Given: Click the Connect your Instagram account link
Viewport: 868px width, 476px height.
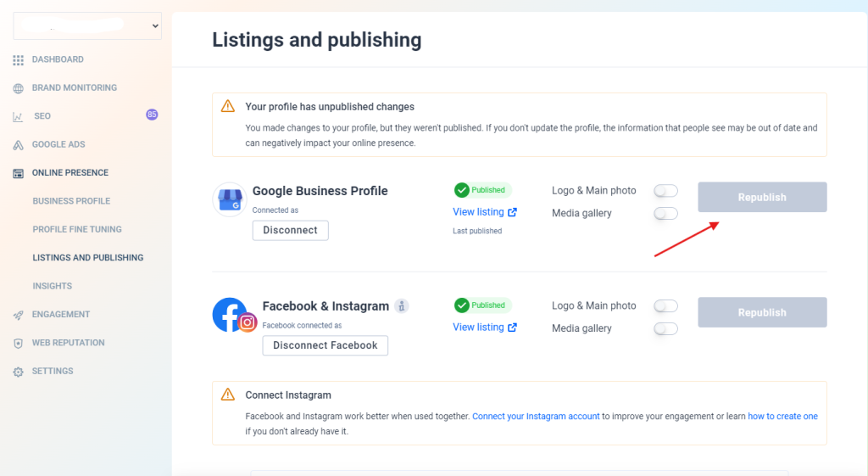Looking at the screenshot, I should (536, 417).
